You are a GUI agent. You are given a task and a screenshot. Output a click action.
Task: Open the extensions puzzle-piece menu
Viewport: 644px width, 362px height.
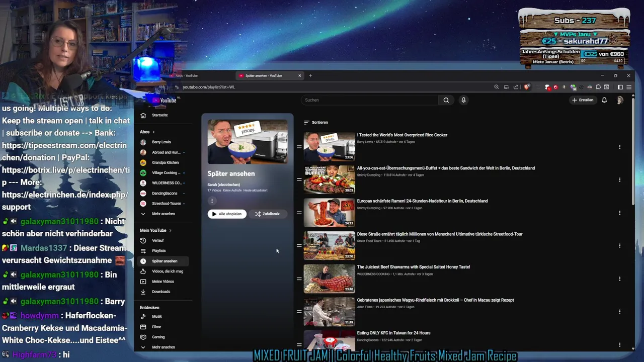[x=598, y=87]
